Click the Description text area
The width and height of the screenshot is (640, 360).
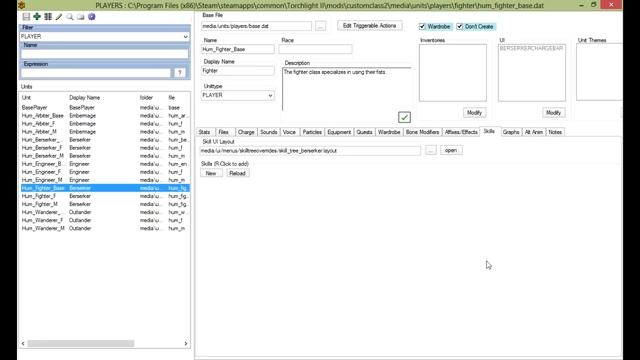tap(346, 89)
